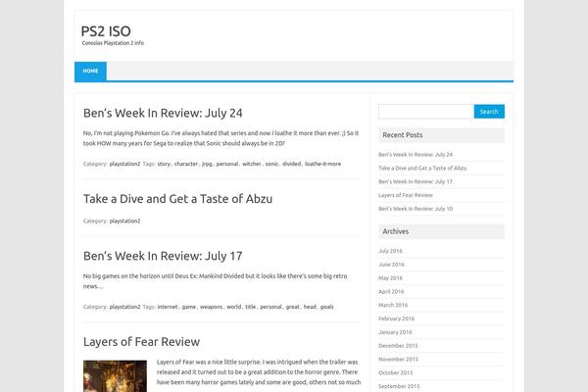Select the 'witcher' tag
This screenshot has width=588, height=392.
pyautogui.click(x=252, y=164)
